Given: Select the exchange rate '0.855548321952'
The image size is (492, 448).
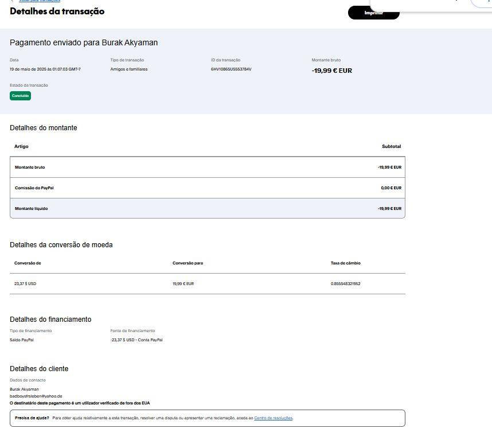Looking at the screenshot, I should (345, 283).
